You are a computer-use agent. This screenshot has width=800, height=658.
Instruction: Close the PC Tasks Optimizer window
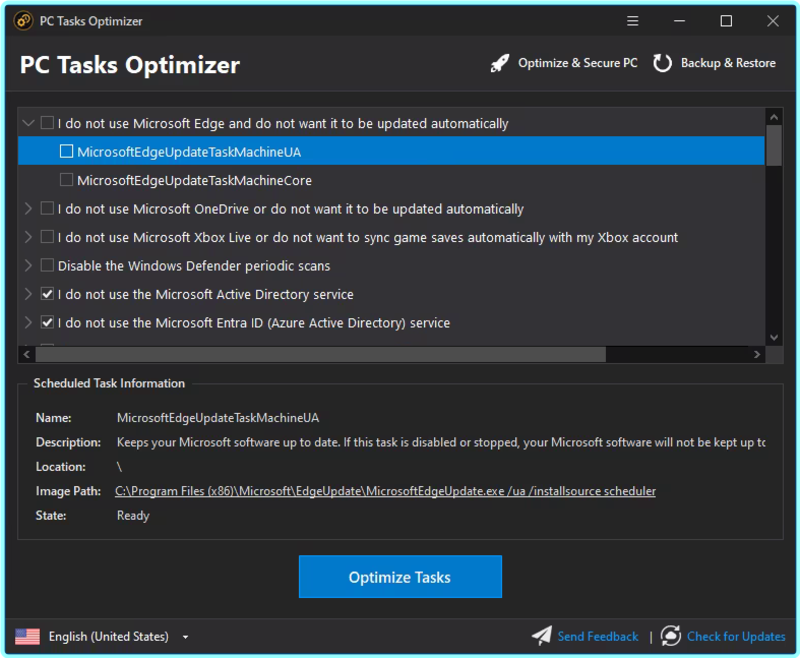[773, 21]
